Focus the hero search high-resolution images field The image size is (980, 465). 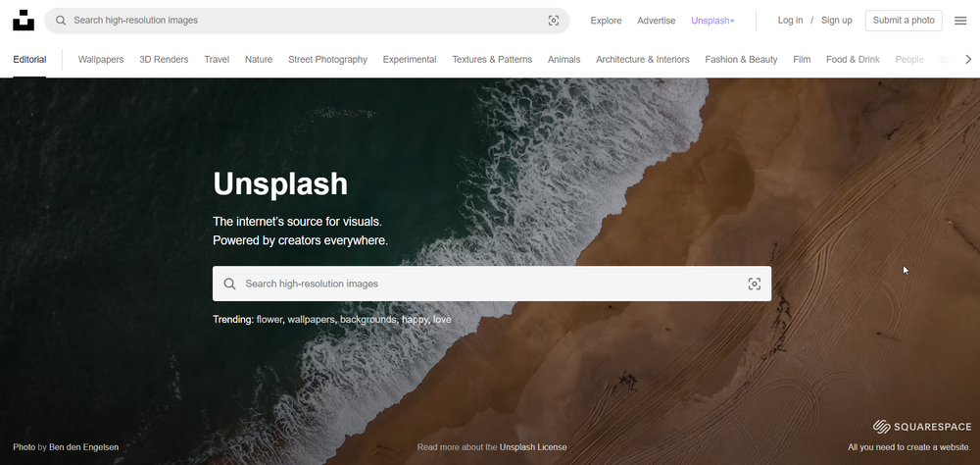492,284
